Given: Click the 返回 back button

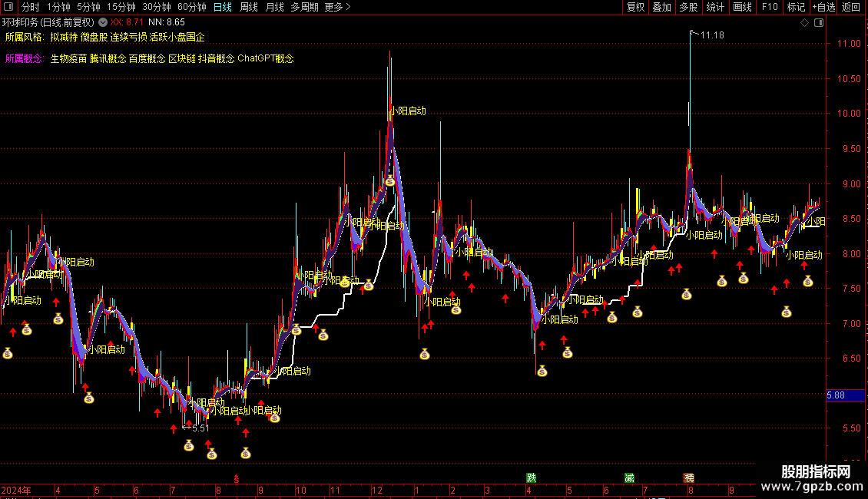Looking at the screenshot, I should [x=851, y=7].
